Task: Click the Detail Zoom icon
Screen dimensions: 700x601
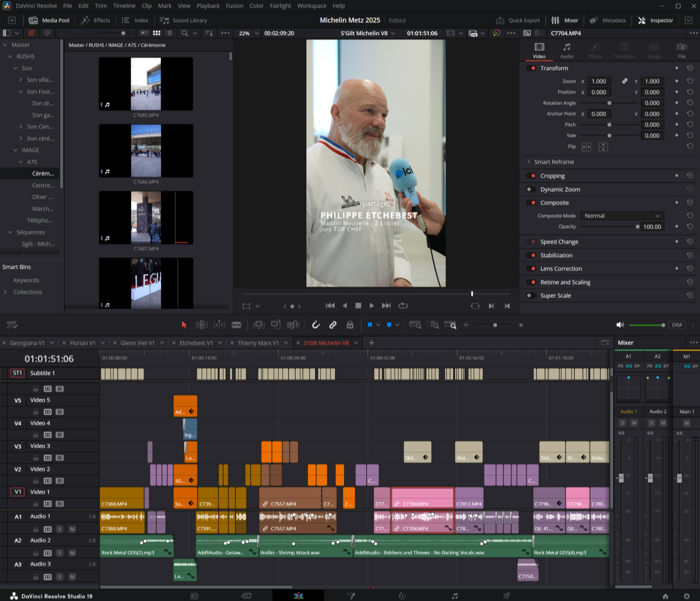Action: click(433, 325)
